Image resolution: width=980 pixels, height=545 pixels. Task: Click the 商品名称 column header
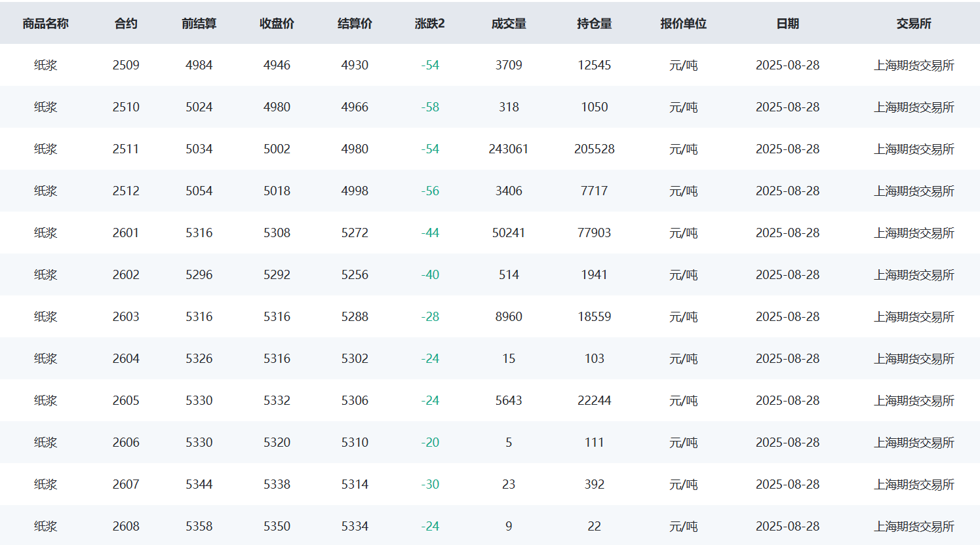click(45, 24)
